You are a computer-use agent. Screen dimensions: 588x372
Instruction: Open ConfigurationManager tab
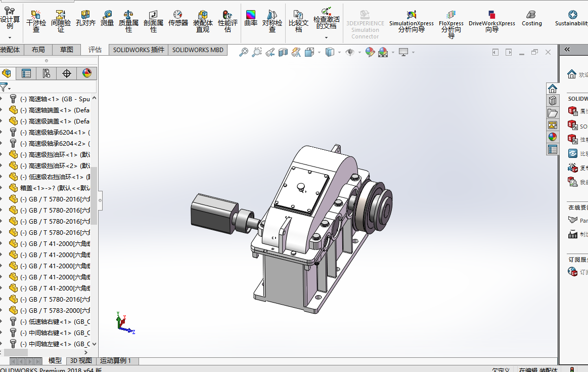47,73
